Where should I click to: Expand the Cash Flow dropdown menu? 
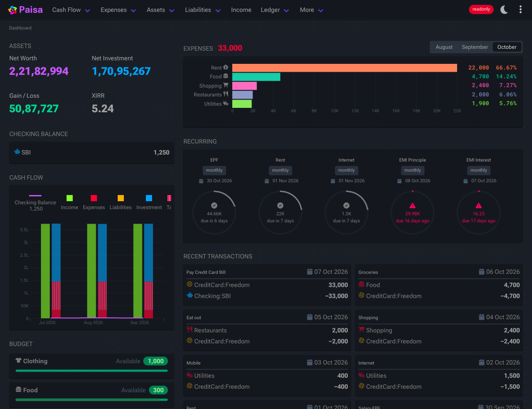click(71, 10)
